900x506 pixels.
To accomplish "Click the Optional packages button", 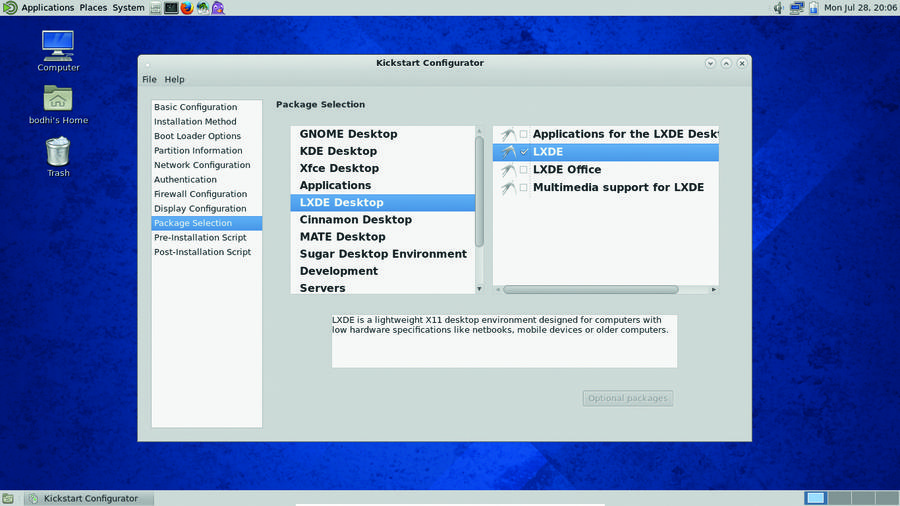I will (628, 398).
